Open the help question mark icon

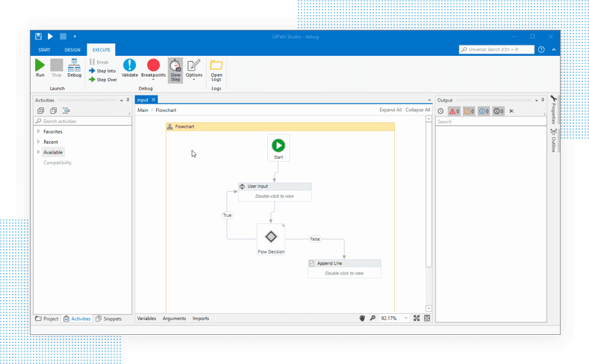(x=541, y=49)
